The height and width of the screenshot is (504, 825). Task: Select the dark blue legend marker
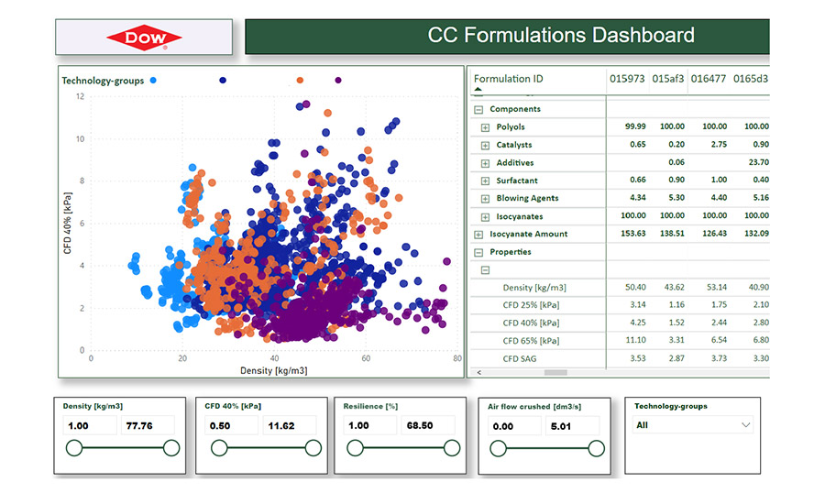tap(223, 81)
